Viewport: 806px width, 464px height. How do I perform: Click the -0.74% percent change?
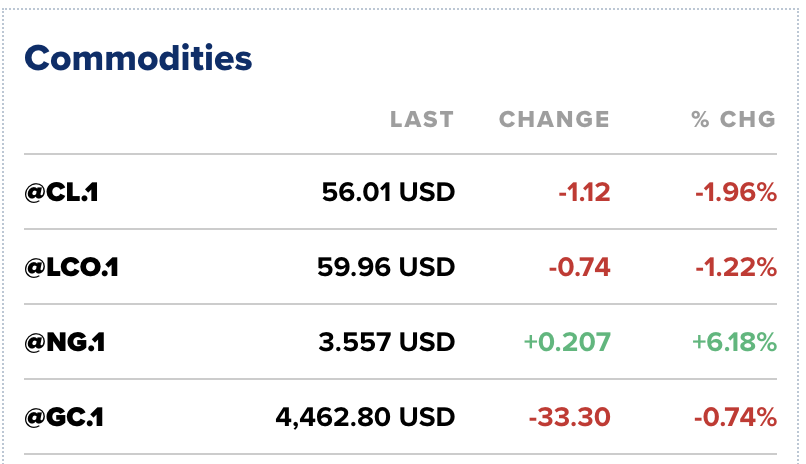pyautogui.click(x=736, y=416)
